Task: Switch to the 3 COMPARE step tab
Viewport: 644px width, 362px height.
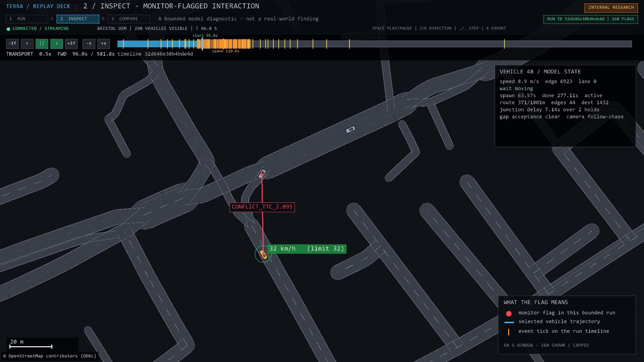Action: (x=129, y=19)
